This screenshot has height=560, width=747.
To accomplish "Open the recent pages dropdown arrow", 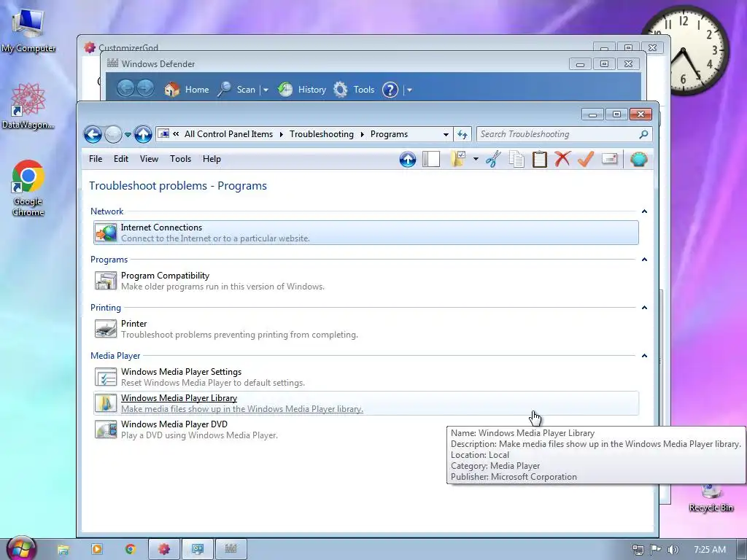I will click(x=128, y=135).
